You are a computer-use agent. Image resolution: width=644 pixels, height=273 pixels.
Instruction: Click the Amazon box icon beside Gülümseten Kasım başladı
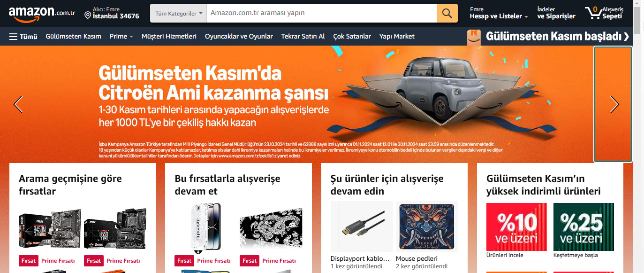pos(474,37)
